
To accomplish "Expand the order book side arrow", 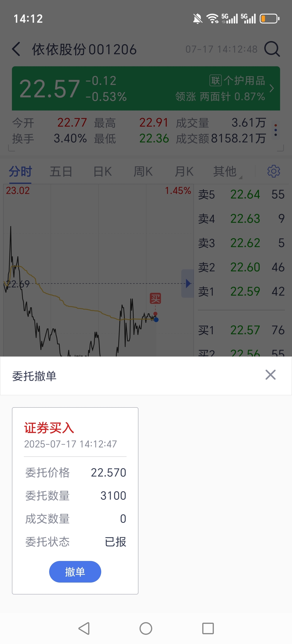I will (188, 283).
